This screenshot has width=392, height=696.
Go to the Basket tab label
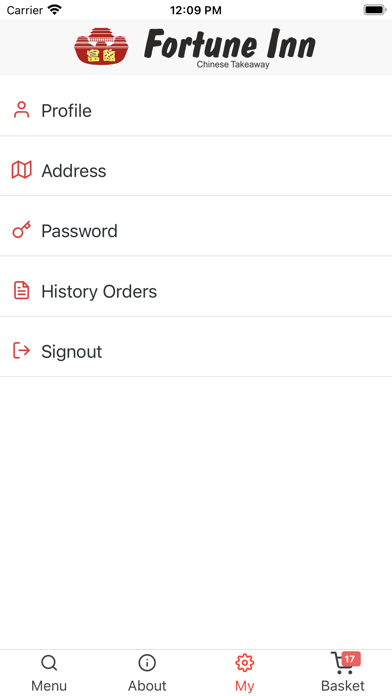coord(343,686)
